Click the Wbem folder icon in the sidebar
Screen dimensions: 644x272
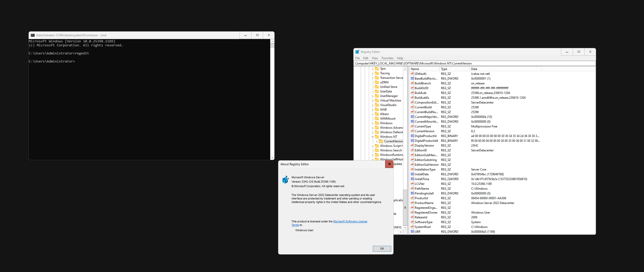(377, 114)
